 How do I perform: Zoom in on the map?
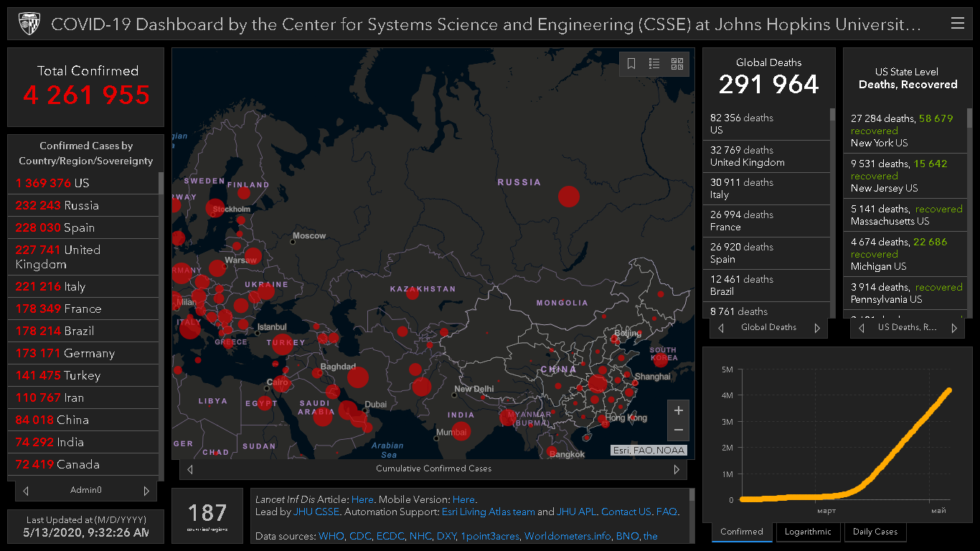[x=678, y=410]
